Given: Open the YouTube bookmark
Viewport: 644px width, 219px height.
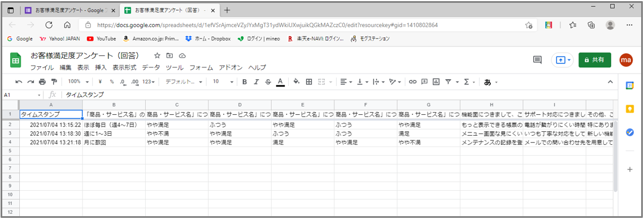Looking at the screenshot, I should (102, 38).
